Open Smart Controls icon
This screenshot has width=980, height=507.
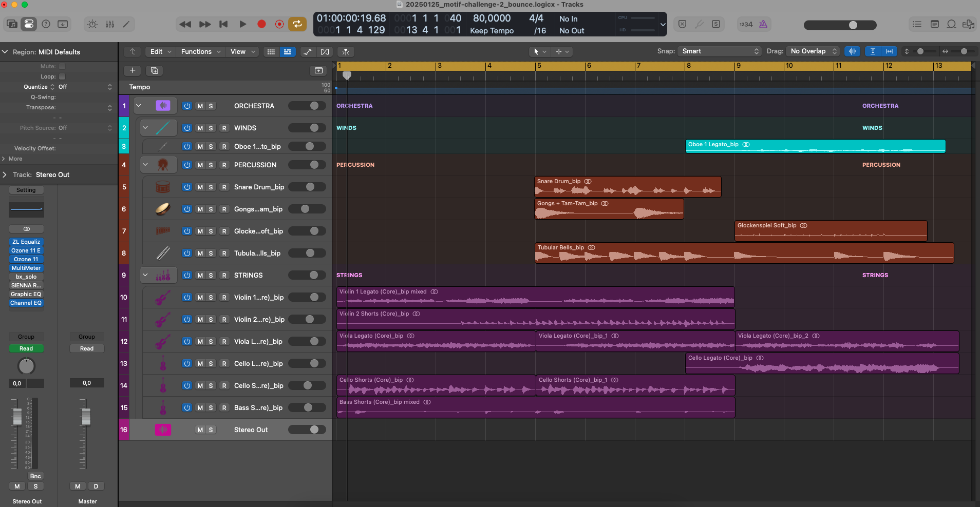pyautogui.click(x=92, y=24)
